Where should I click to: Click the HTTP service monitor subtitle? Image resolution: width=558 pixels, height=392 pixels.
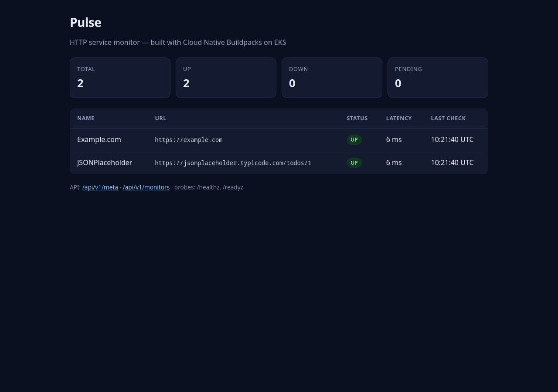point(178,42)
